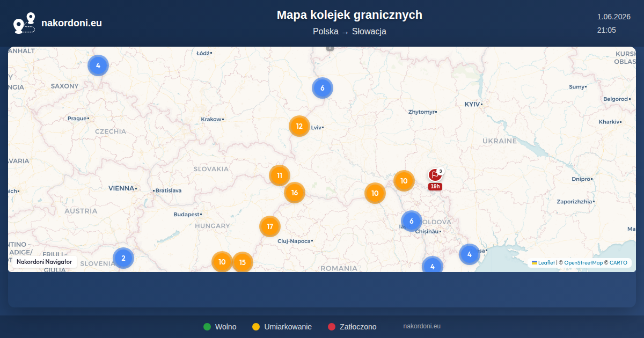Expand the blue 6 cluster north of Lviv

(x=323, y=88)
